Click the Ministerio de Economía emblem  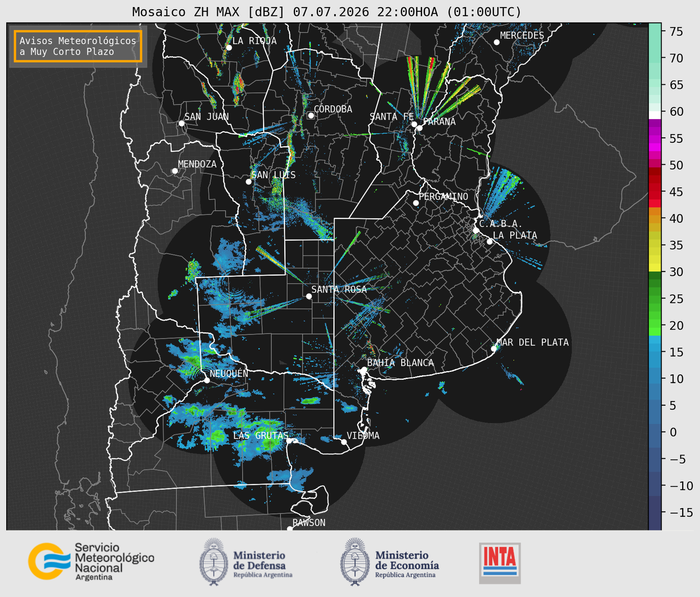[x=354, y=561]
